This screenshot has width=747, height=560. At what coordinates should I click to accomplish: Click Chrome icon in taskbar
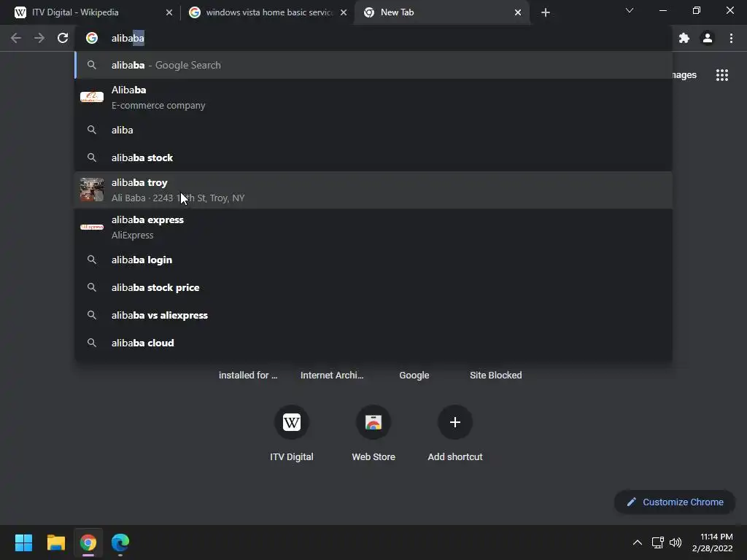click(88, 542)
